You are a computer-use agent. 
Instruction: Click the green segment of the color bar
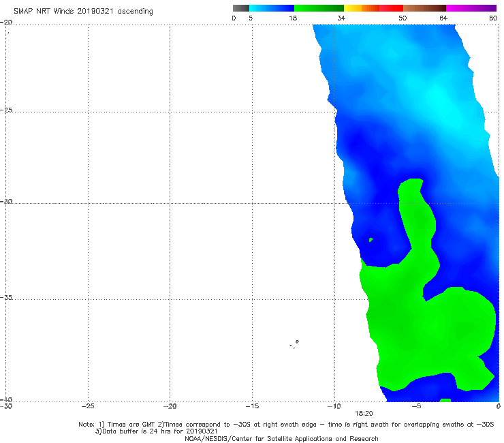coord(319,8)
